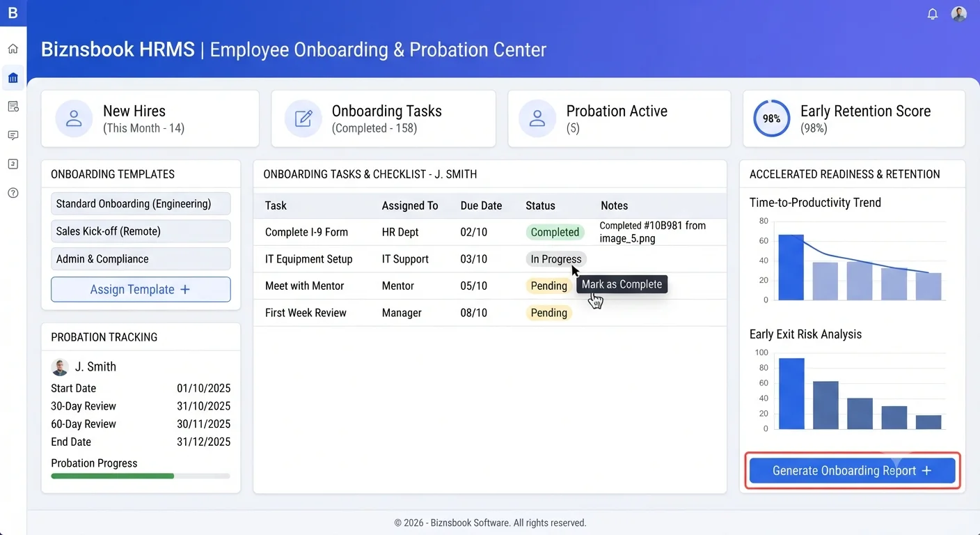Click Pending status for Meet with Mentor
The width and height of the screenshot is (980, 535).
coord(549,286)
